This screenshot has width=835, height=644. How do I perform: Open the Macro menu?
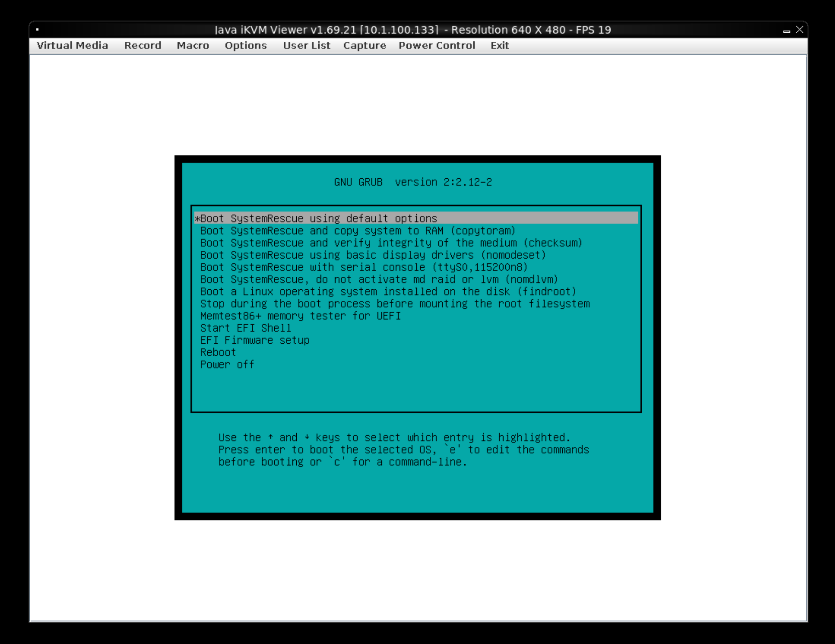point(193,46)
